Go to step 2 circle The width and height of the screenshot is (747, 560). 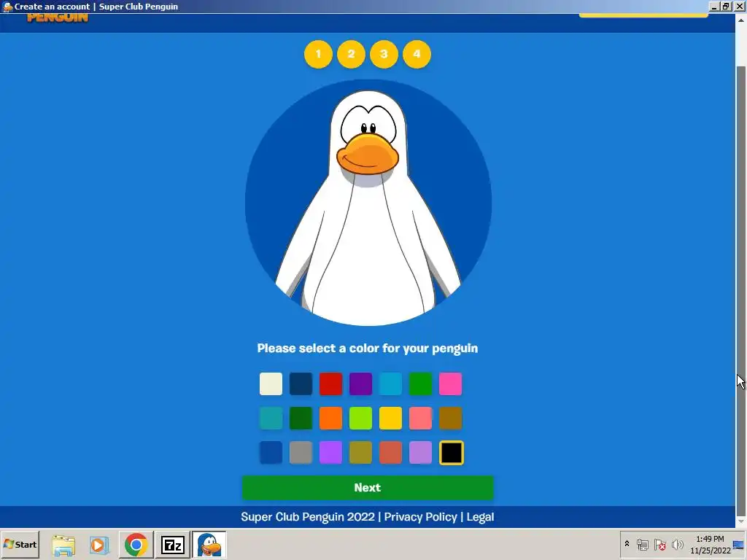(351, 54)
